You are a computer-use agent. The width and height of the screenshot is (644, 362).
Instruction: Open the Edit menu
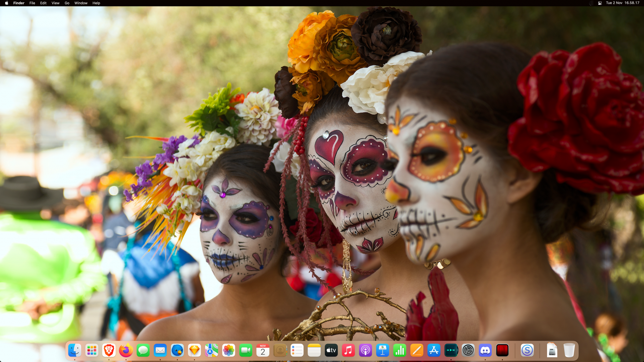pyautogui.click(x=43, y=3)
